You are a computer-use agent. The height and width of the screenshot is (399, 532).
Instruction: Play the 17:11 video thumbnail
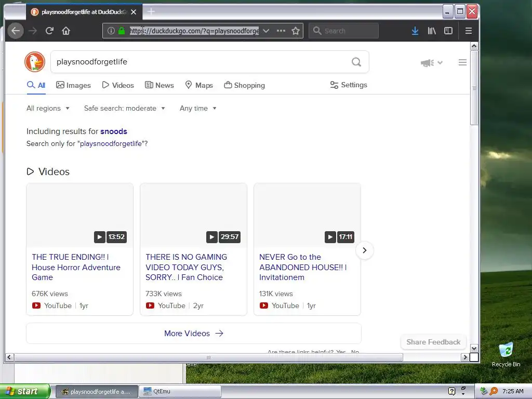(x=307, y=215)
